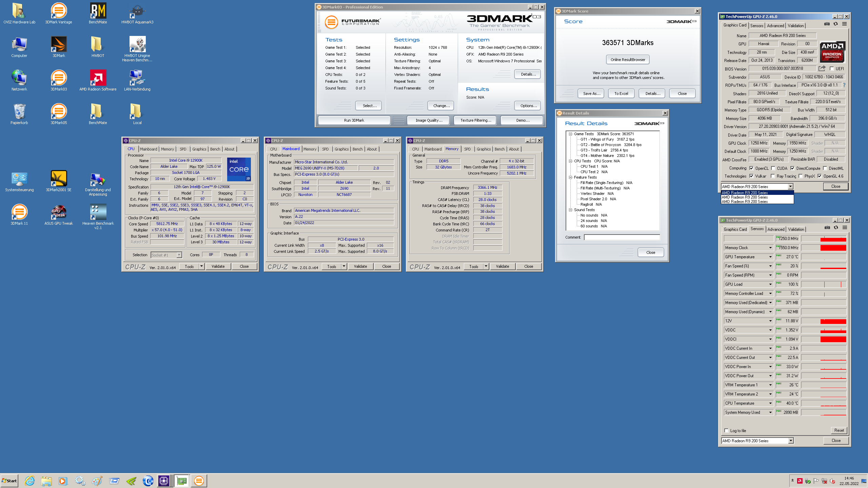Open Heaven Benchmark v2.1 shortcut
This screenshot has height=488, width=868.
(98, 217)
